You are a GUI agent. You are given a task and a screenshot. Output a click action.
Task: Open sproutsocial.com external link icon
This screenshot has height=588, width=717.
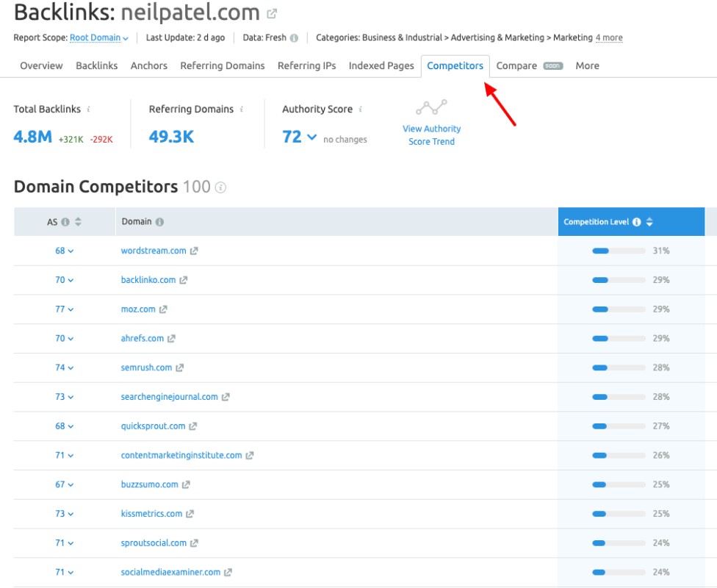pos(195,543)
